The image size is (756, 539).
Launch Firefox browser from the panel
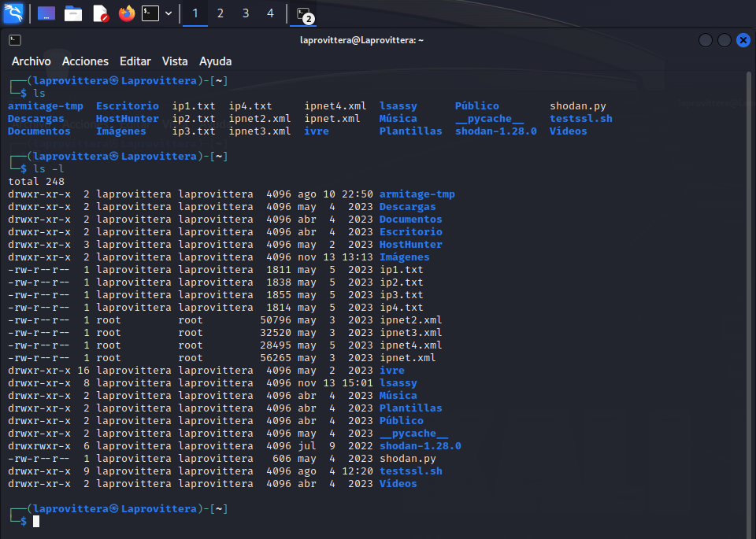click(x=126, y=13)
